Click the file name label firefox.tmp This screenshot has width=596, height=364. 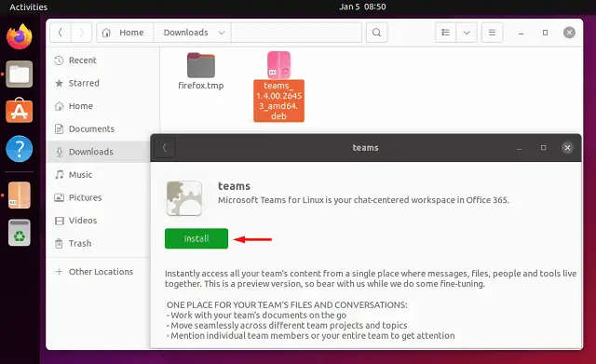pyautogui.click(x=201, y=86)
